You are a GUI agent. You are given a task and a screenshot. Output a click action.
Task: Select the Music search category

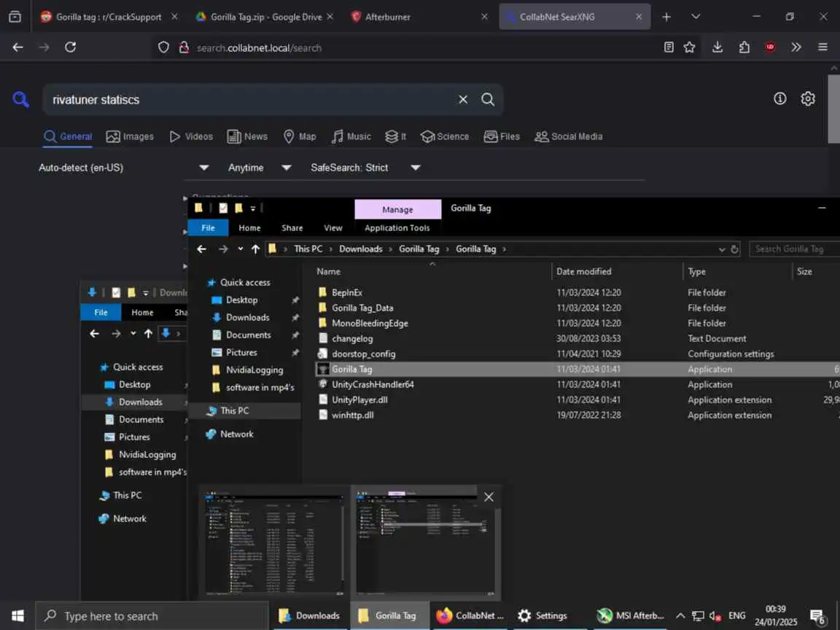[351, 136]
